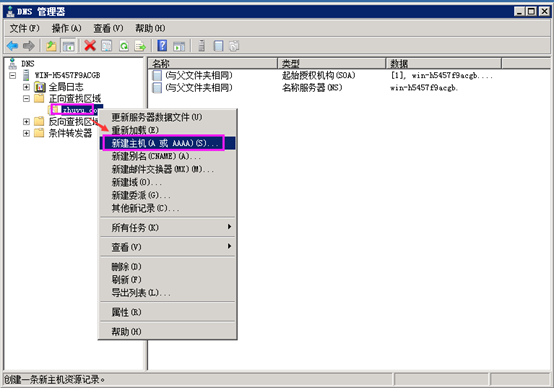The image size is (554, 388).
Task: Click the Export list toolbar icon
Action: coord(140,46)
